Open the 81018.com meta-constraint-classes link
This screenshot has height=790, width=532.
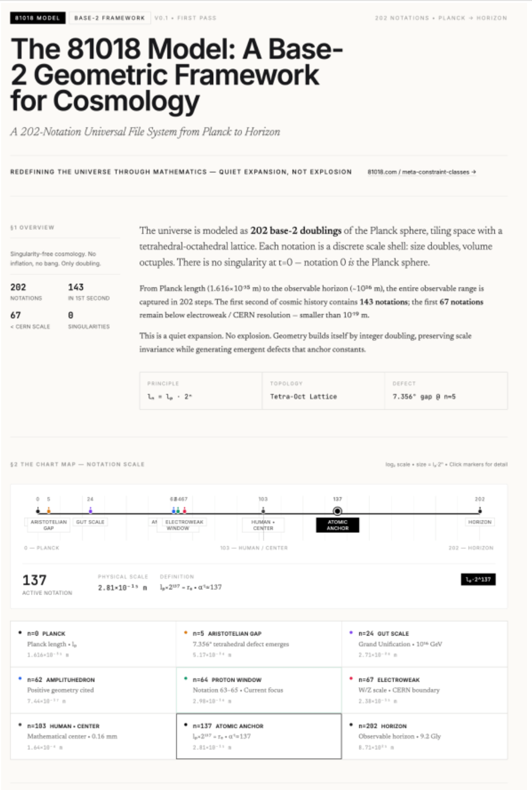pos(421,172)
